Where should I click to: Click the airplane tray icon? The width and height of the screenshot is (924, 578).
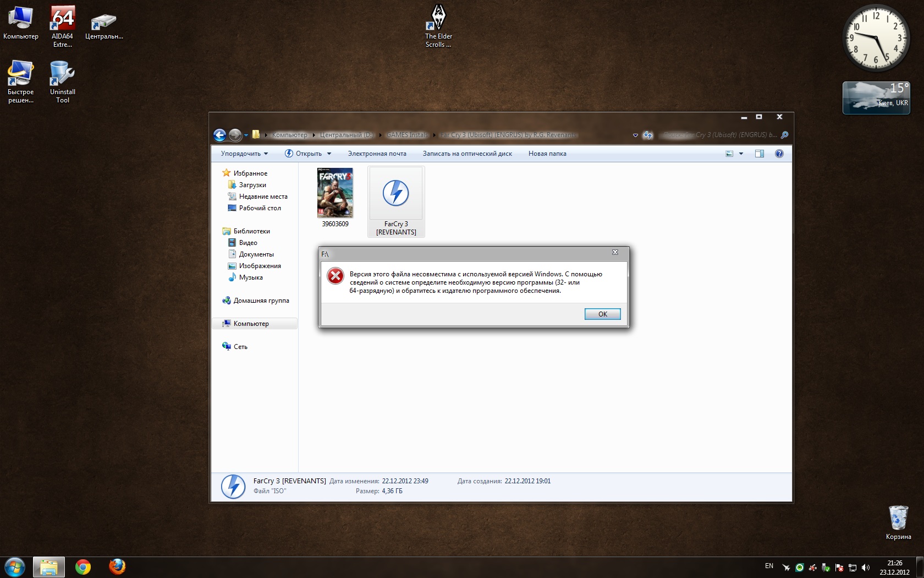[x=787, y=568]
